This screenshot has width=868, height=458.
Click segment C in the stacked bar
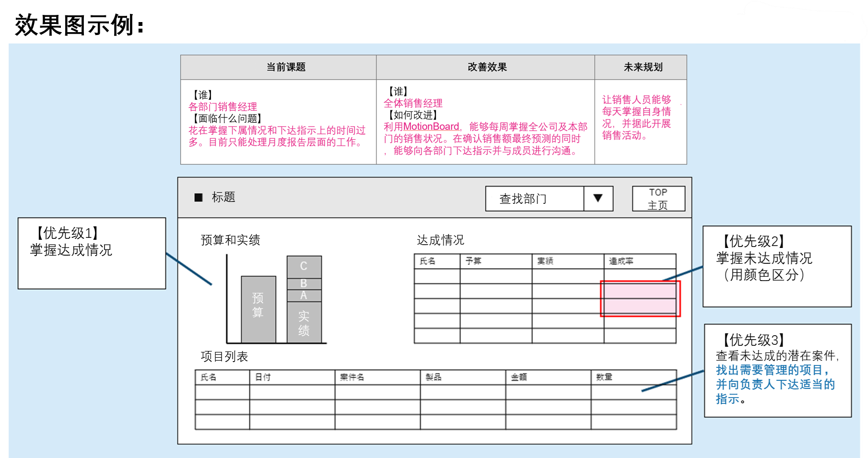[304, 266]
